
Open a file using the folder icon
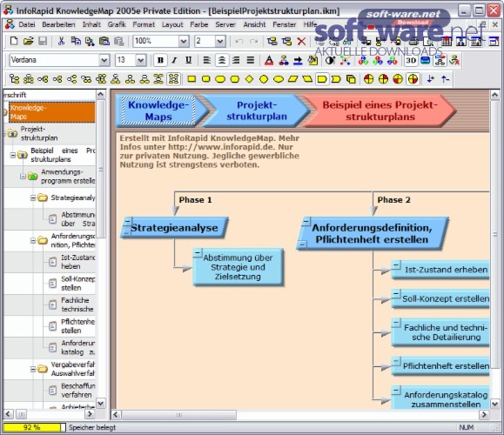(28, 41)
